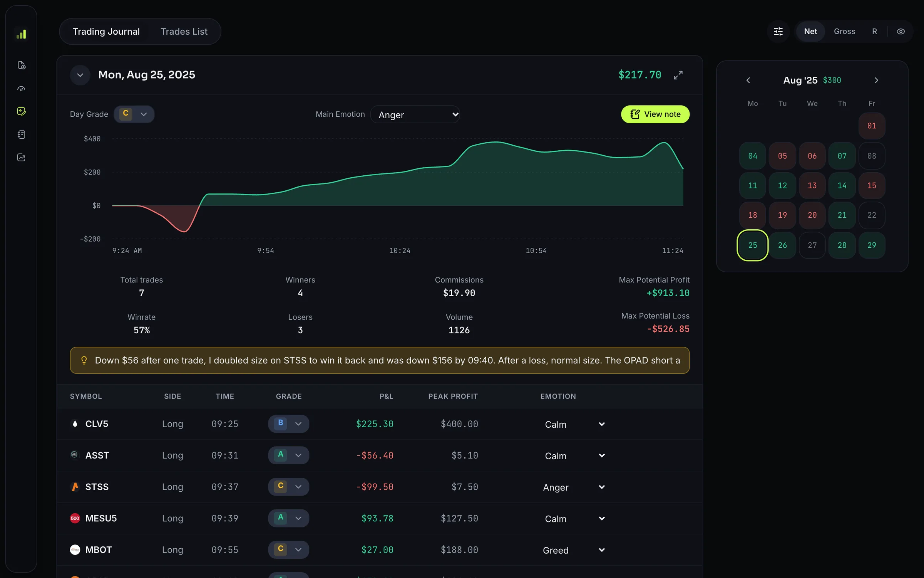Image resolution: width=924 pixels, height=578 pixels.
Task: Sort by P&L column header
Action: [x=386, y=396]
